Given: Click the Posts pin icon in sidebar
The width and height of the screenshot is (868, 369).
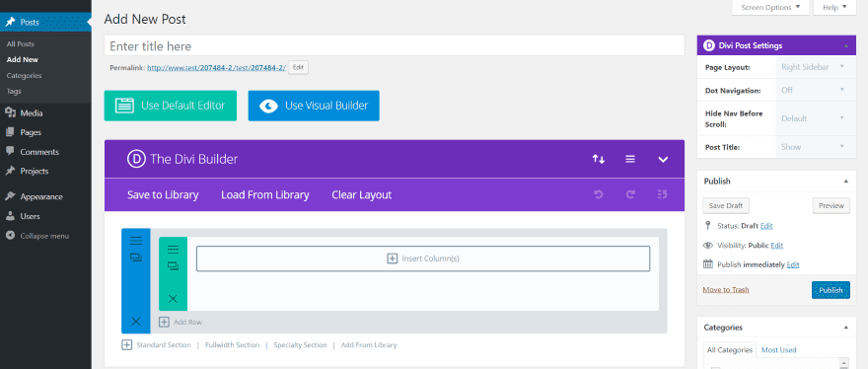Looking at the screenshot, I should point(10,22).
